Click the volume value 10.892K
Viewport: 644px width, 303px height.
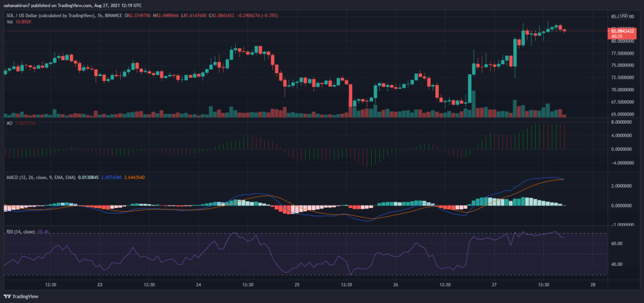[x=24, y=21]
